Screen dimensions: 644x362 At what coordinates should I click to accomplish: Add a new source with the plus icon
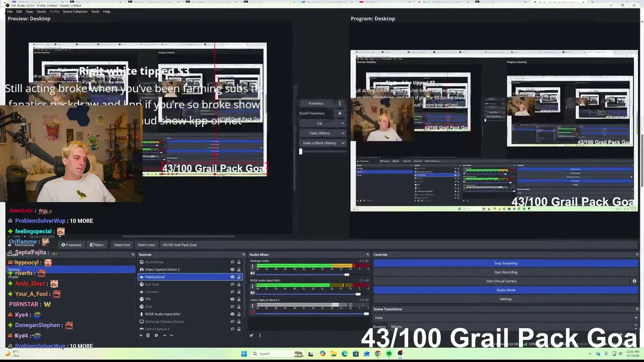click(141, 335)
